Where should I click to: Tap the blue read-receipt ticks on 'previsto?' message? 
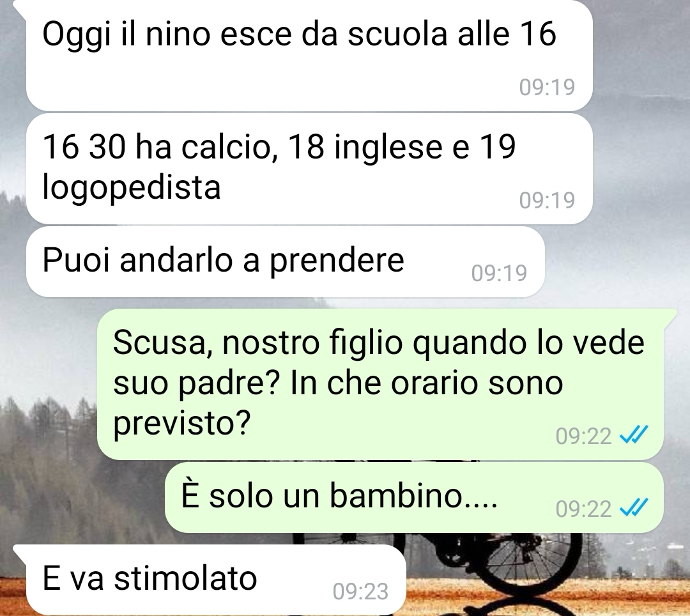[x=633, y=436]
